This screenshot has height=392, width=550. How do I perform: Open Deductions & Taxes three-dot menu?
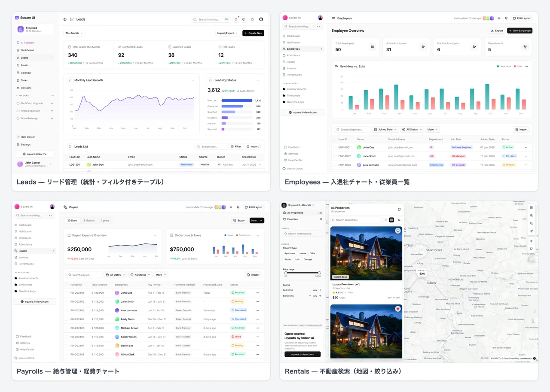(258, 235)
